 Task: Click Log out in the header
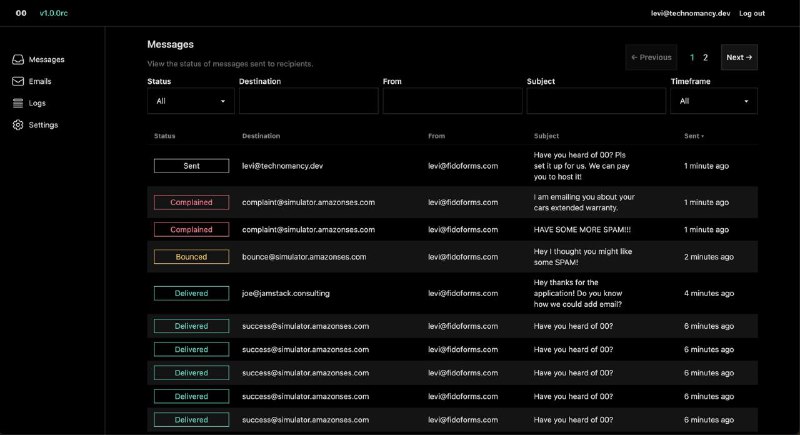point(752,13)
